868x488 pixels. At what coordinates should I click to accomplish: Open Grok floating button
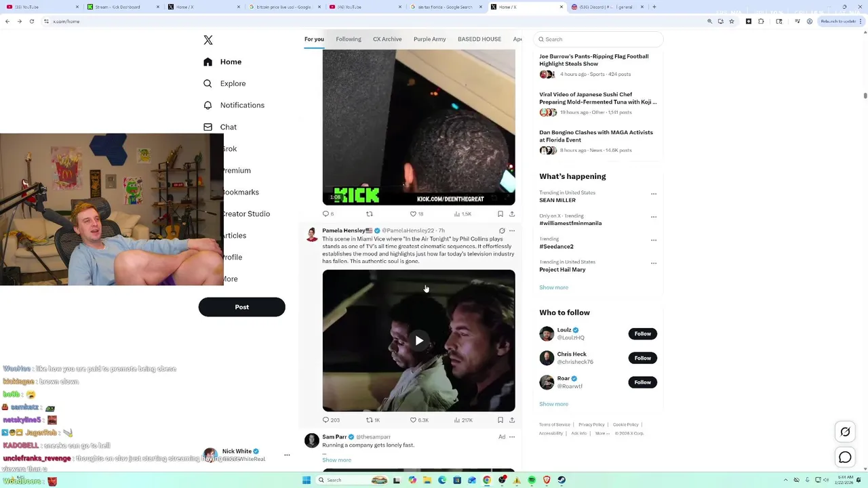point(845,432)
